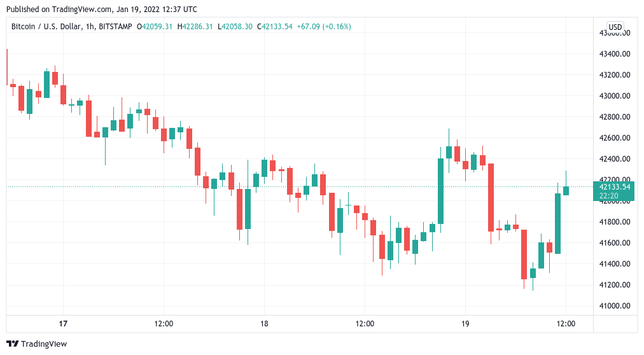Image resolution: width=644 pixels, height=355 pixels.
Task: Click the high value H42286.31
Action: (x=195, y=27)
